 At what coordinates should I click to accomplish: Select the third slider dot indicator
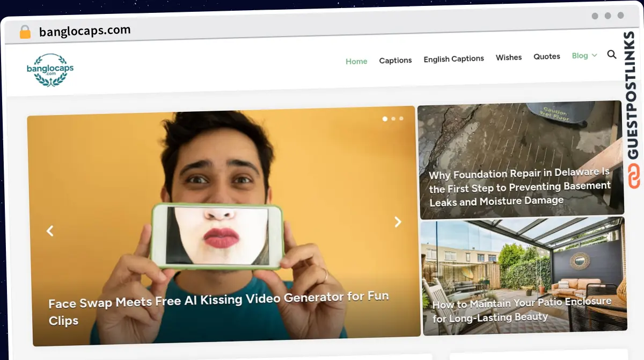coord(401,118)
